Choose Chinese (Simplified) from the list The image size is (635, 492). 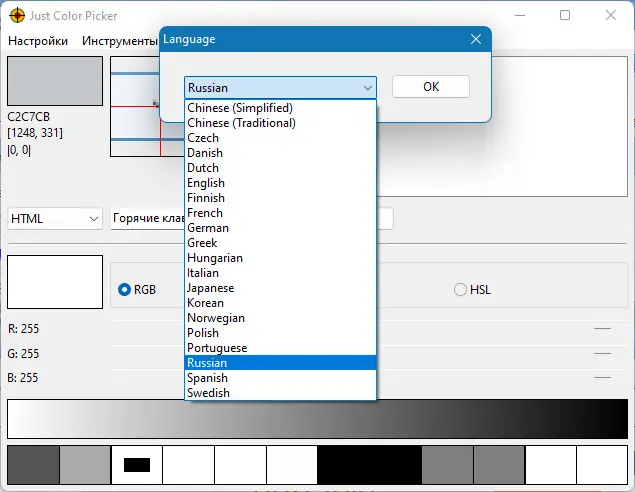280,108
